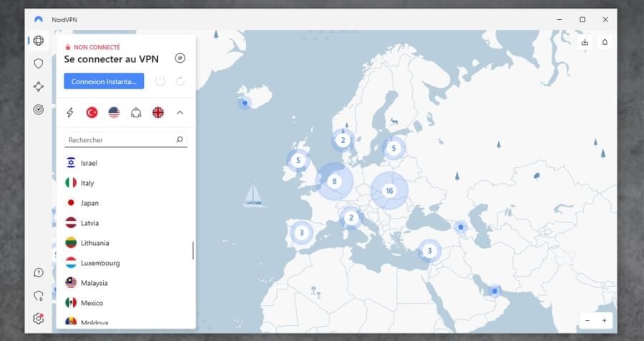
Task: Open the settings gear icon
Action: pyautogui.click(x=39, y=318)
